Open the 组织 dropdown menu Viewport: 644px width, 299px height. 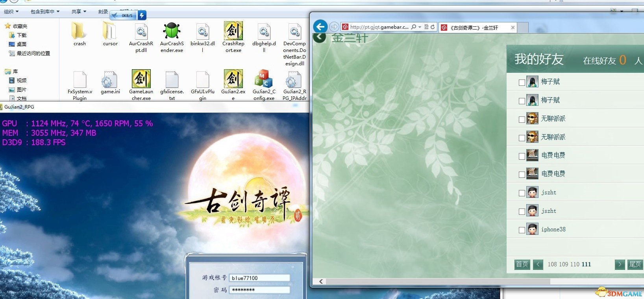point(11,12)
